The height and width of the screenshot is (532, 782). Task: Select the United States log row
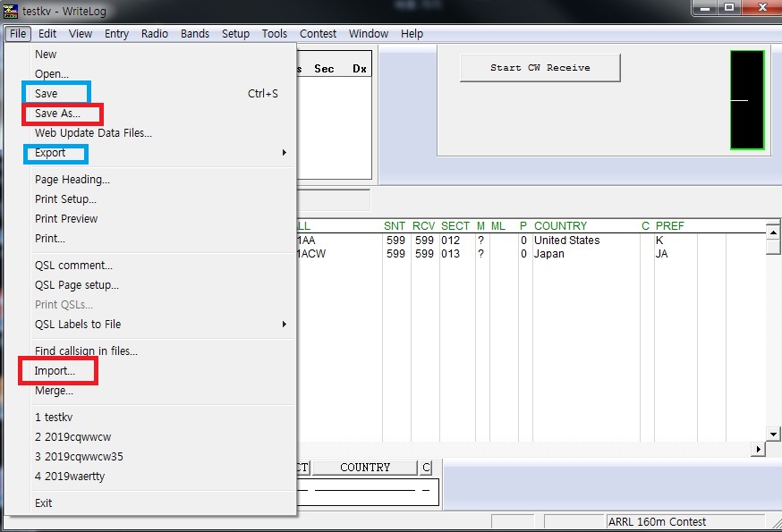pyautogui.click(x=531, y=241)
